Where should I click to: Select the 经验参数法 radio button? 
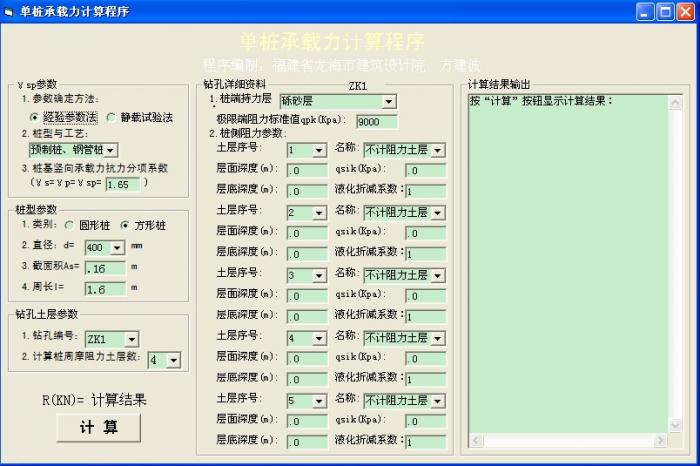(35, 118)
